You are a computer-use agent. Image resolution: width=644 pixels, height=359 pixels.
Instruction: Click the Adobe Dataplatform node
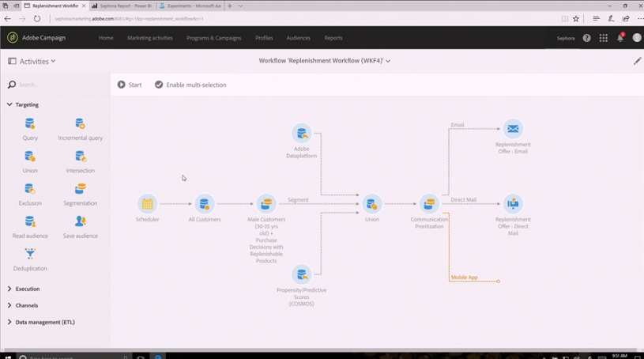coord(302,133)
